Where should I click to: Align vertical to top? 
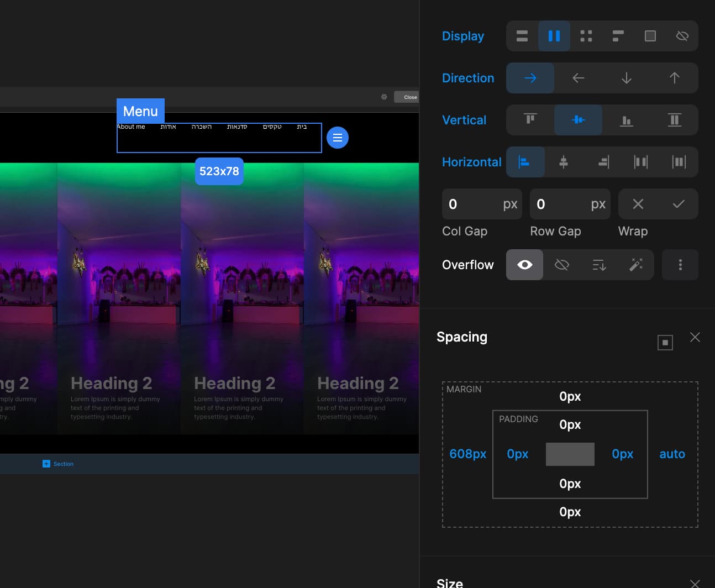tap(530, 120)
